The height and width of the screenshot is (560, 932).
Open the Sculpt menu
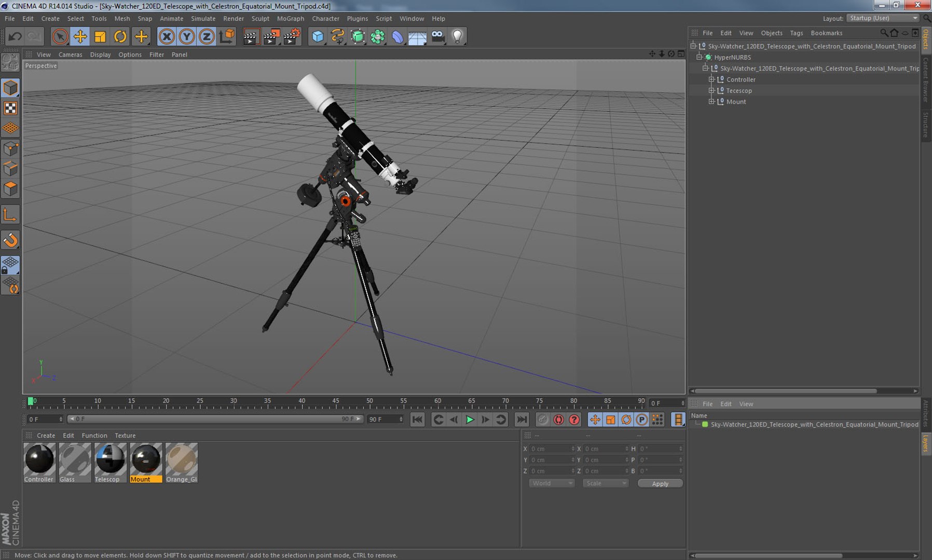(x=261, y=18)
